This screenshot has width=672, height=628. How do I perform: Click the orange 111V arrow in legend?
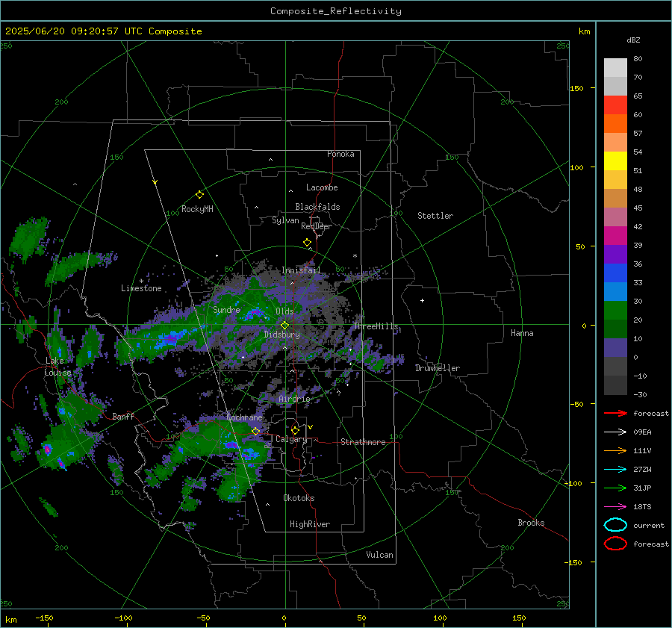[x=615, y=450]
